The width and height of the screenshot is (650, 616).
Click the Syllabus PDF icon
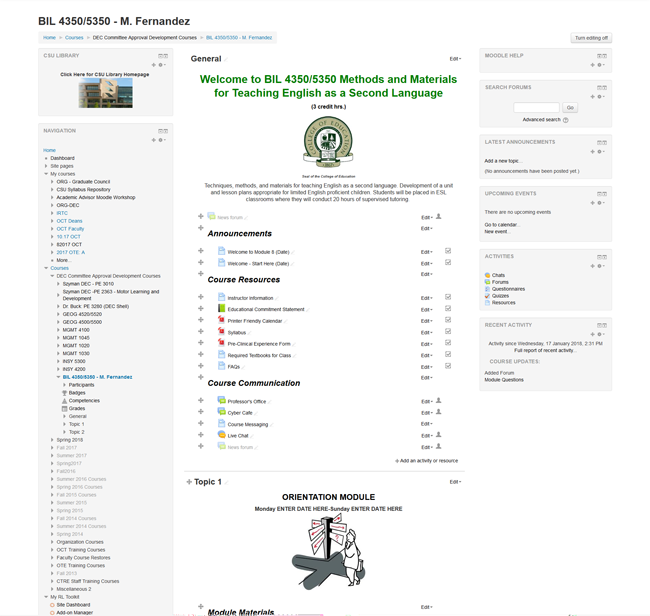point(221,331)
